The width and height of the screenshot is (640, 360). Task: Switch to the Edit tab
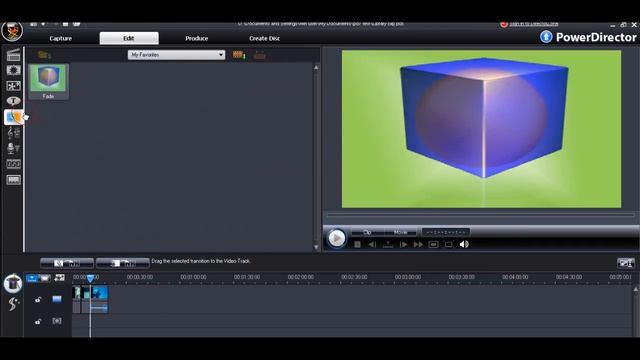[129, 38]
